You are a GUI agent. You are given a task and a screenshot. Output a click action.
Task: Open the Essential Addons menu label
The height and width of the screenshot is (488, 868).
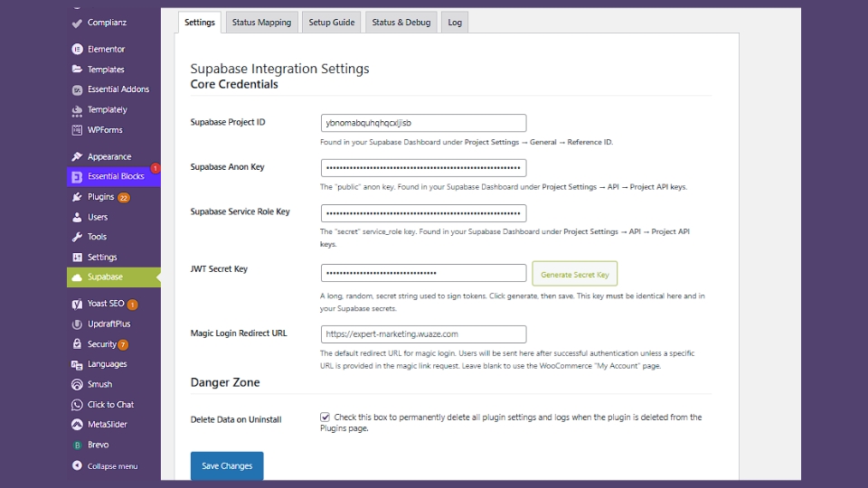point(118,89)
